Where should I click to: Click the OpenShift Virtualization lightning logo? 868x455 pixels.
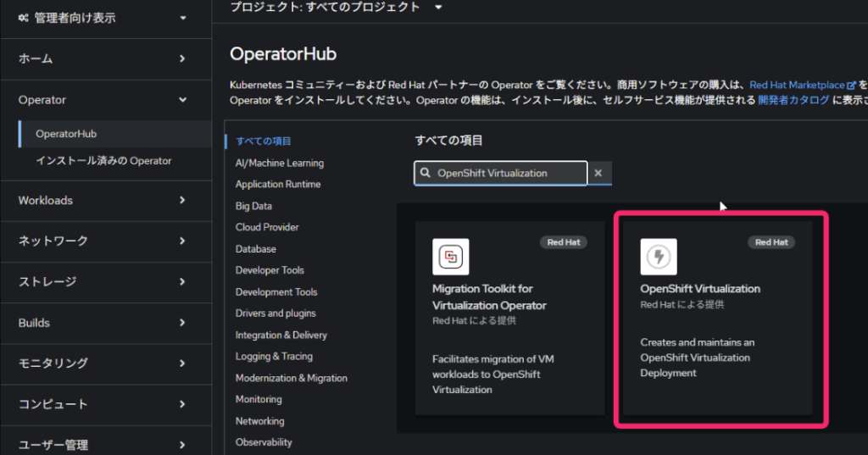(x=659, y=257)
